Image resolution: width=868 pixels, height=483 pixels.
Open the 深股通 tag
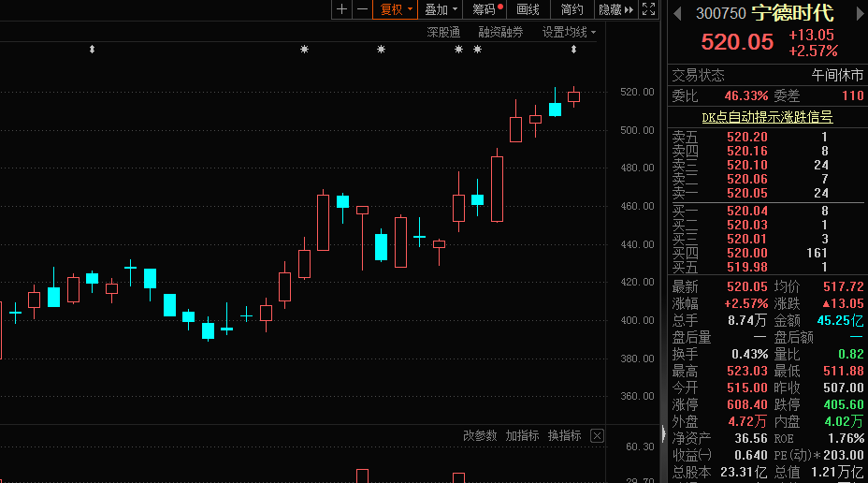coord(443,32)
